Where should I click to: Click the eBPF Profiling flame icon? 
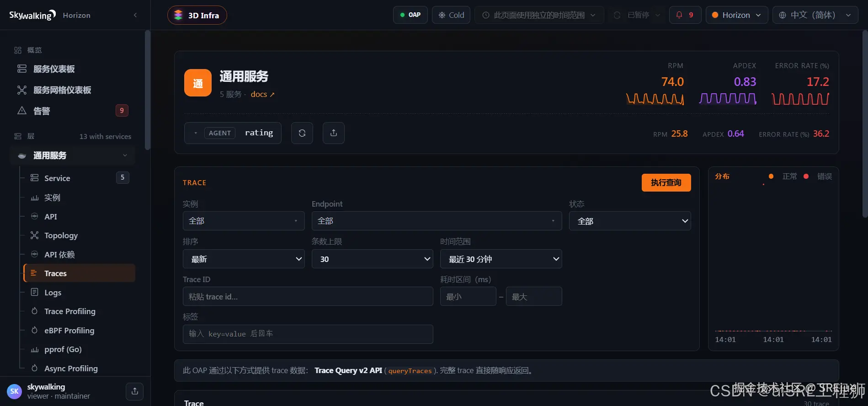pos(34,330)
